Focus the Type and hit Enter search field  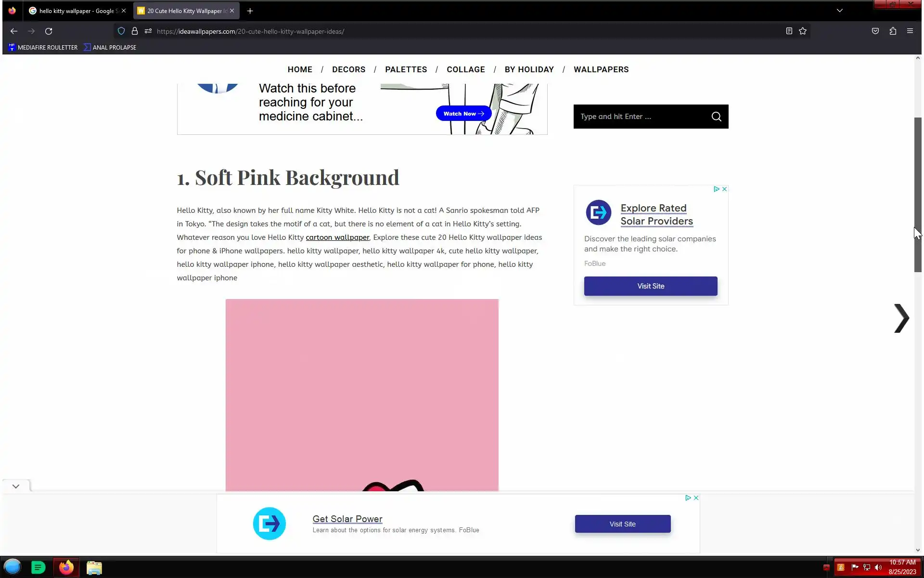pyautogui.click(x=640, y=117)
